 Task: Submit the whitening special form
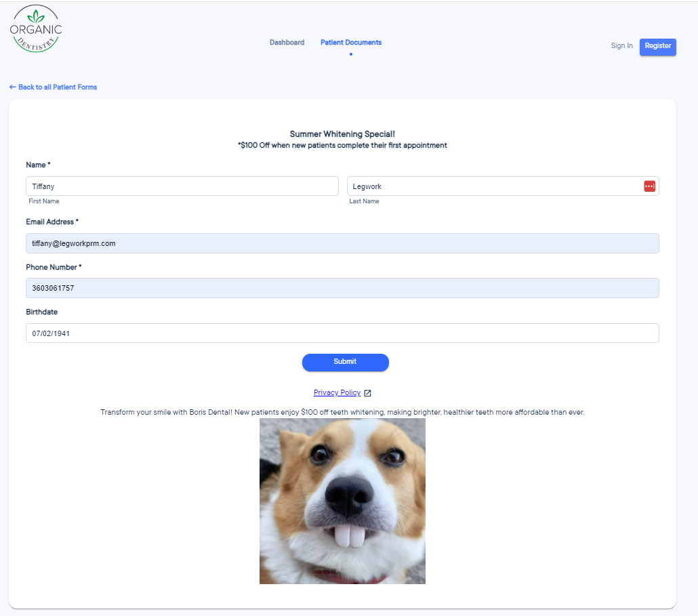[x=346, y=363]
